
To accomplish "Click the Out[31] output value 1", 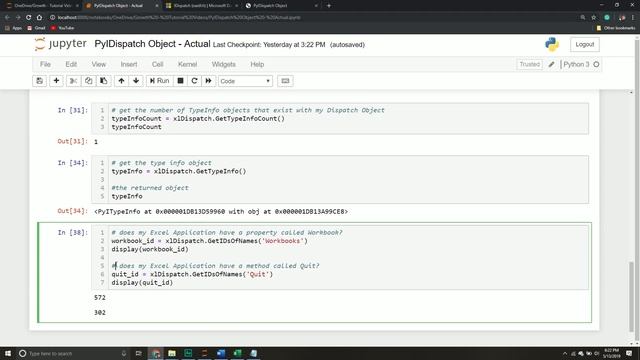I will (x=96, y=142).
